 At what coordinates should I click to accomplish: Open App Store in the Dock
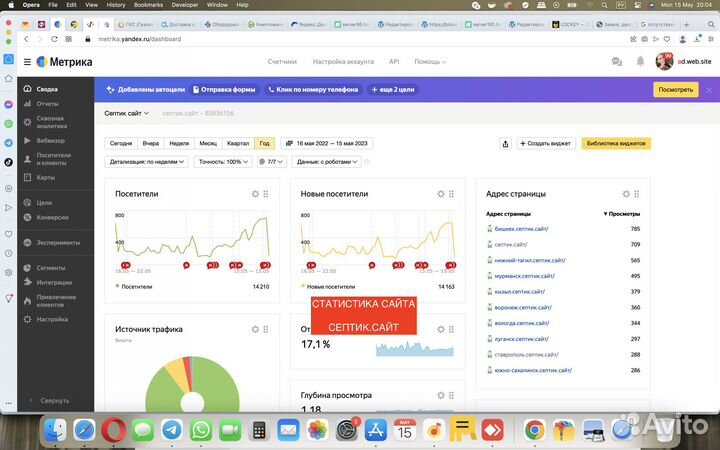376,430
